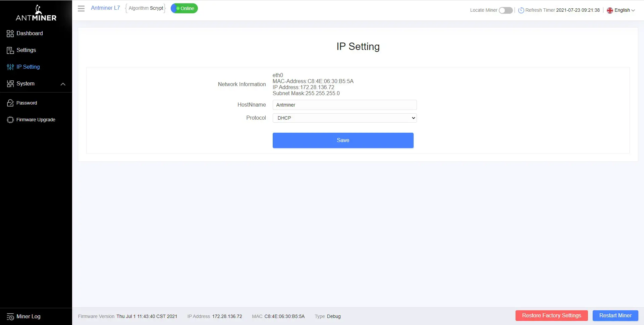Open the Protocol dropdown showing DHCP
This screenshot has width=644, height=325.
pyautogui.click(x=344, y=118)
